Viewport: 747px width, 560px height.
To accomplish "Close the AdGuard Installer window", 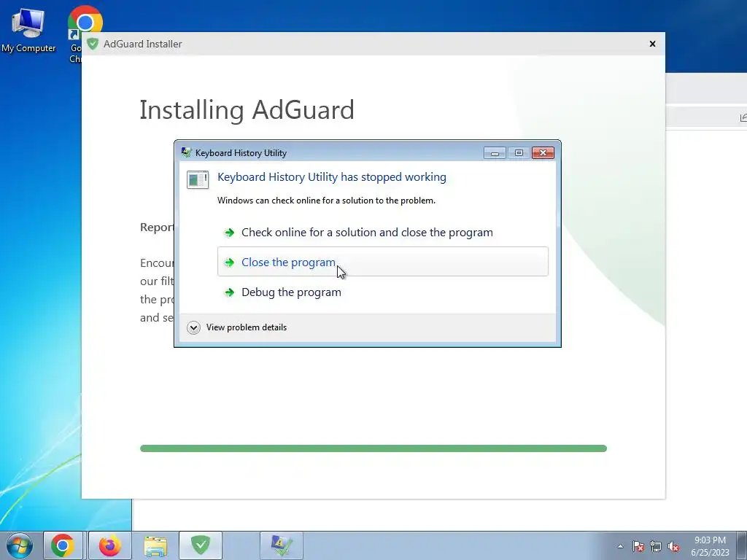I will click(652, 44).
